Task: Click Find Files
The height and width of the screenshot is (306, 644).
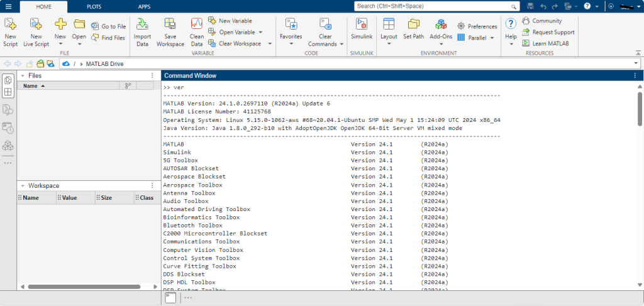Action: [108, 38]
